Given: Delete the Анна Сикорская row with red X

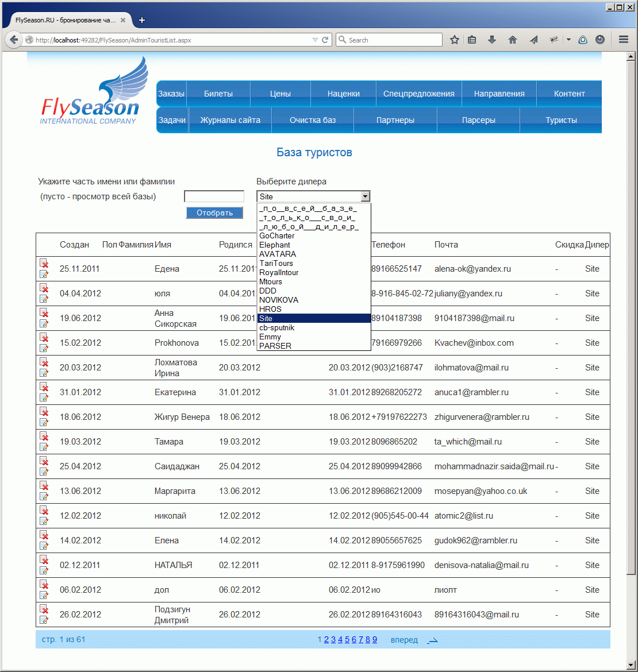Looking at the screenshot, I should point(44,313).
